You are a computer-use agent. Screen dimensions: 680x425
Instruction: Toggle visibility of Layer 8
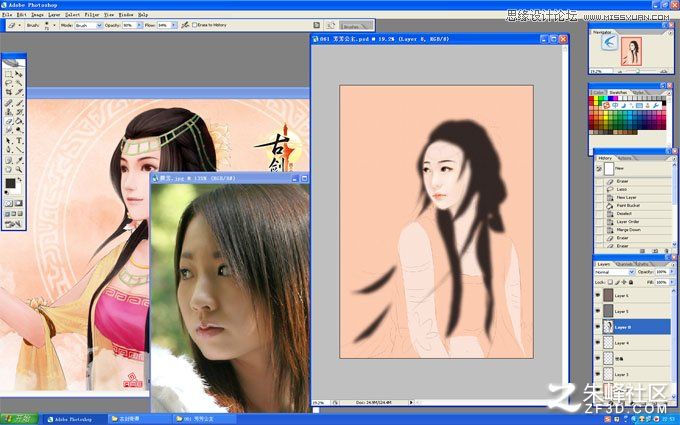tap(598, 327)
